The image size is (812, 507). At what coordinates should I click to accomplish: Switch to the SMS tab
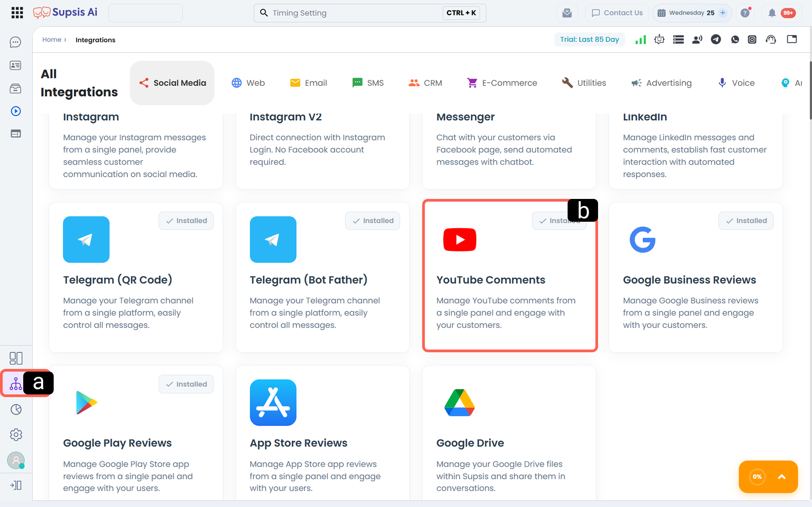point(368,83)
